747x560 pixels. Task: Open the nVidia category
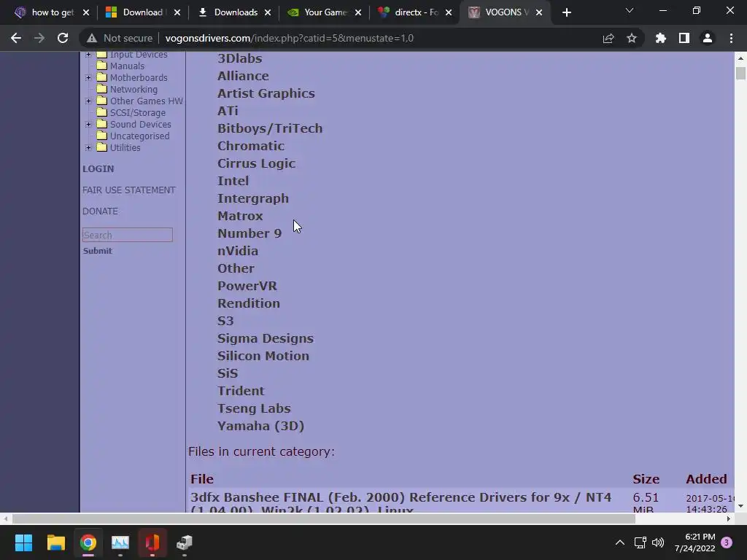coord(238,251)
